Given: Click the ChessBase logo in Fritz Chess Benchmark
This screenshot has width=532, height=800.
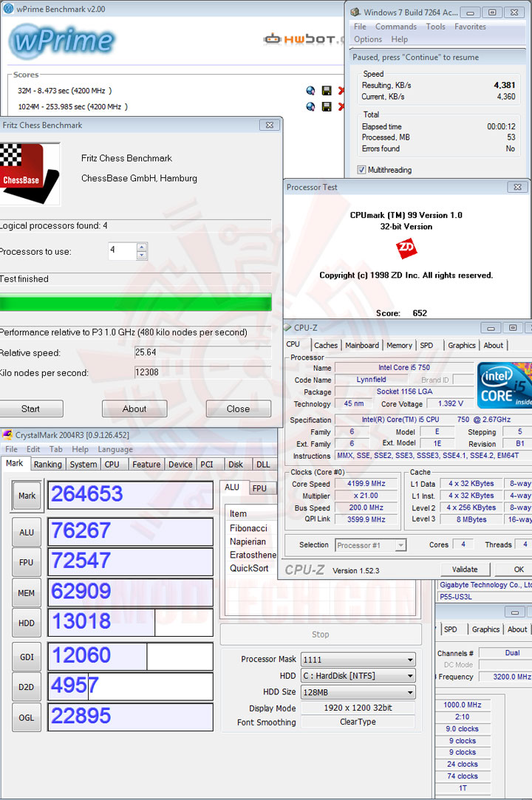Looking at the screenshot, I should point(29,174).
